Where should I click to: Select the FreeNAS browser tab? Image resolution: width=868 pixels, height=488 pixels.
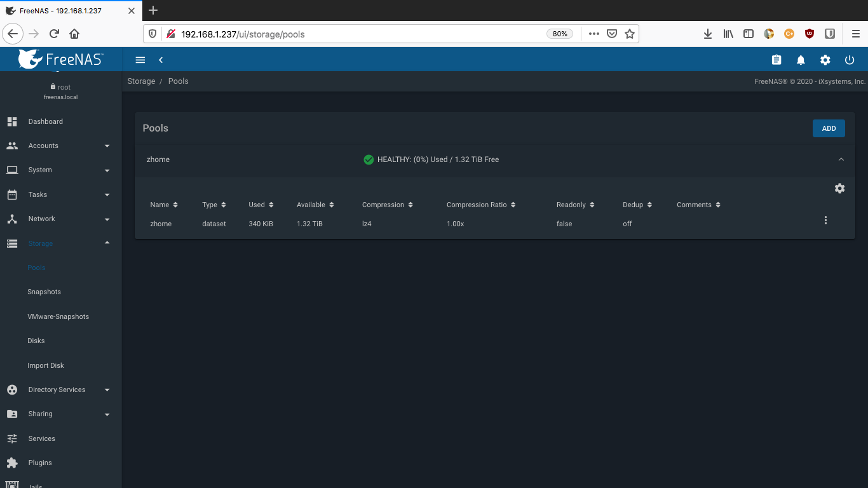[x=70, y=10]
